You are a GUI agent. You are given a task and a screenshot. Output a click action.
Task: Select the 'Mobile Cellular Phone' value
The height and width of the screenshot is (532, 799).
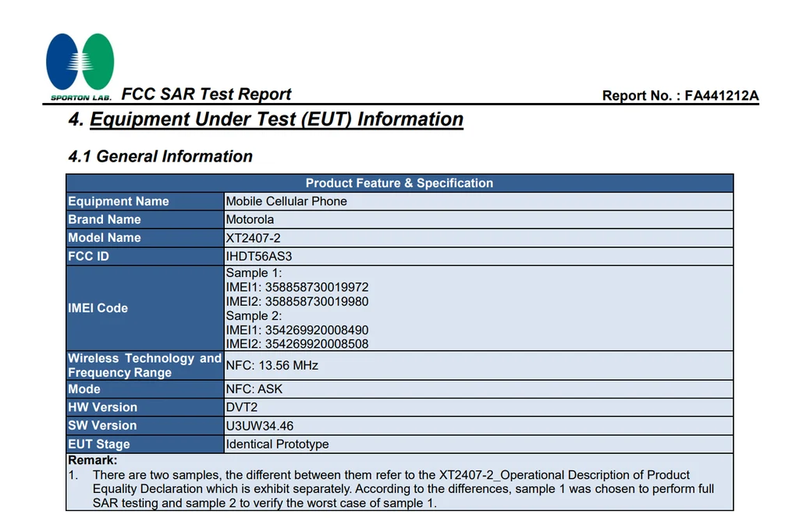pyautogui.click(x=286, y=201)
